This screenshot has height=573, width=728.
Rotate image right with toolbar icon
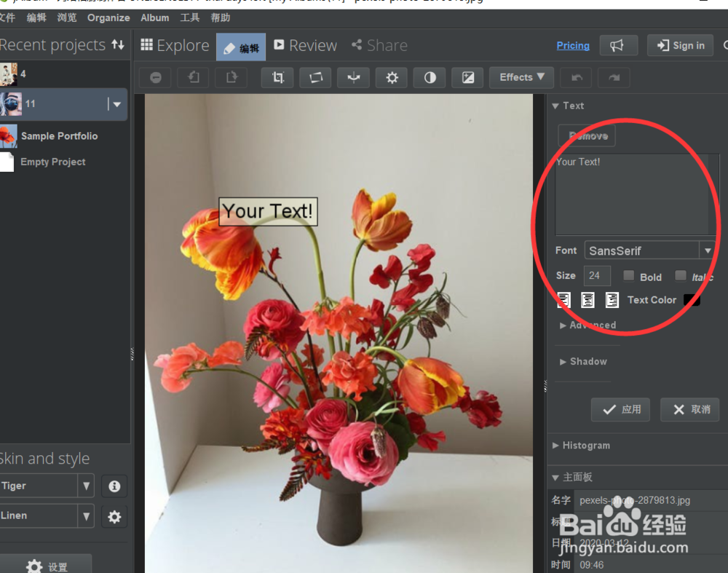[x=232, y=78]
